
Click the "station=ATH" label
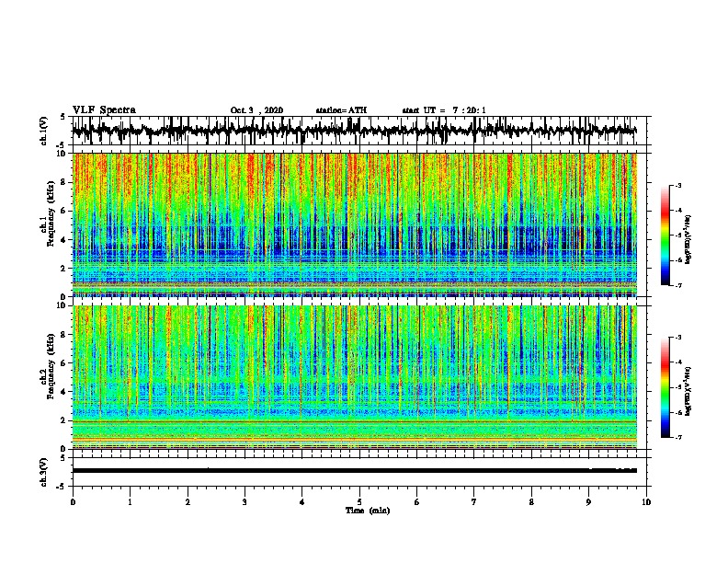(341, 110)
